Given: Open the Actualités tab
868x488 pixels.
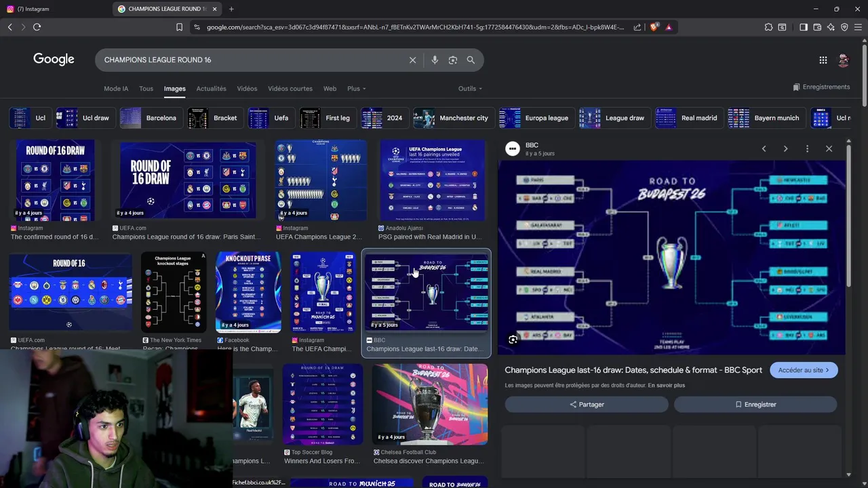Looking at the screenshot, I should pyautogui.click(x=211, y=89).
